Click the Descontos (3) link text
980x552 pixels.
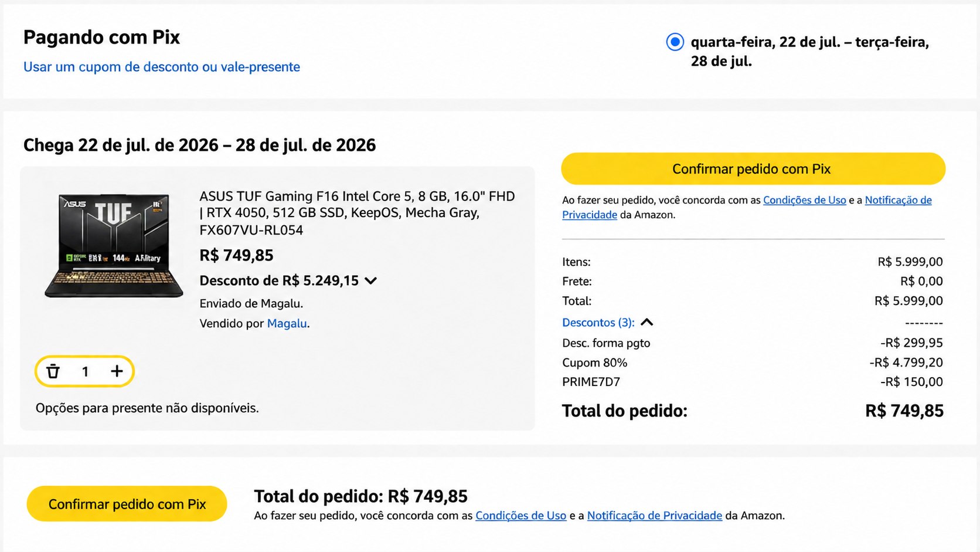point(598,323)
